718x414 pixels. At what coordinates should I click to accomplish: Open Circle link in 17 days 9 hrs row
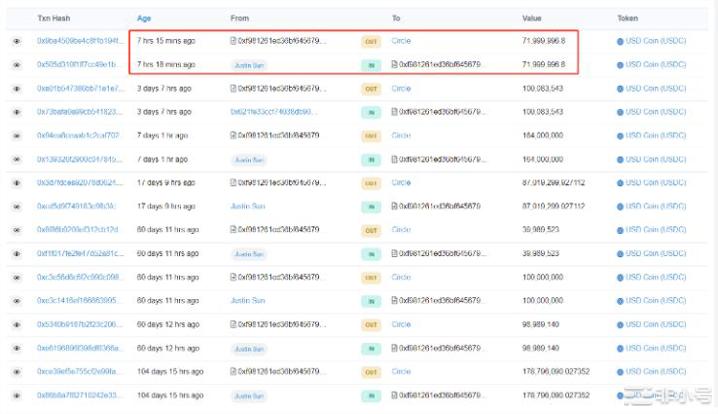click(401, 183)
